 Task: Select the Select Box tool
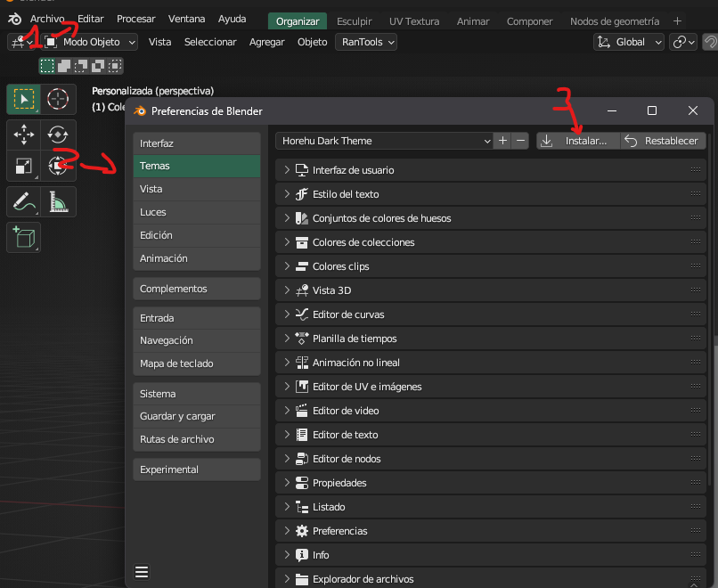[23, 99]
